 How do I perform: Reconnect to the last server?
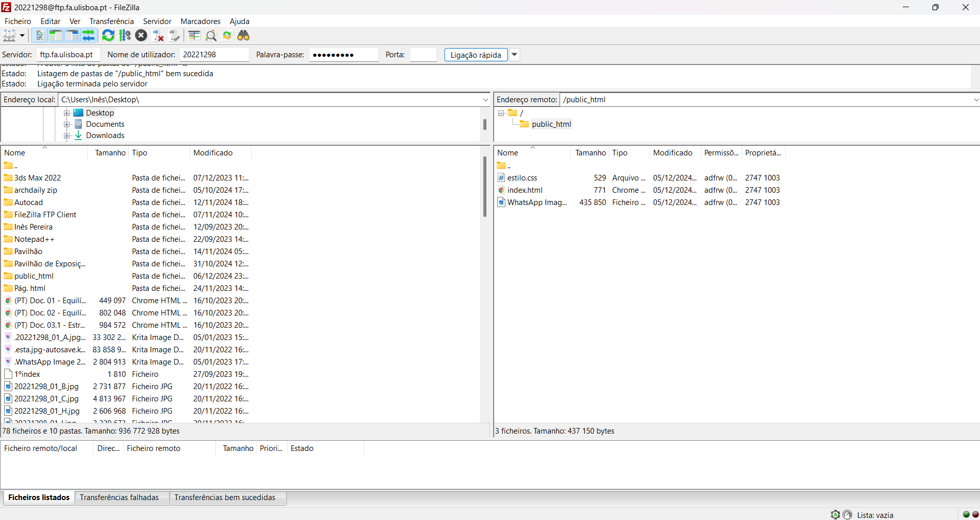tap(174, 35)
